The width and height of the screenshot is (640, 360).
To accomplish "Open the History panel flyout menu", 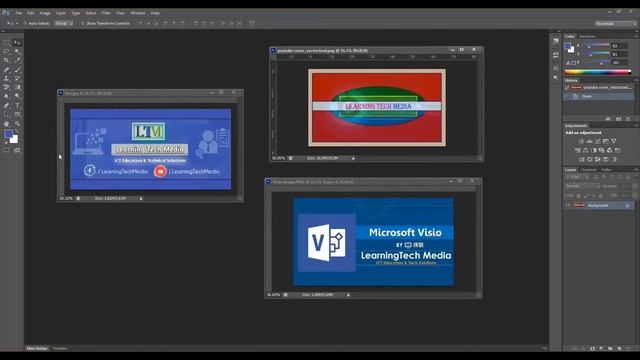I will [x=636, y=80].
